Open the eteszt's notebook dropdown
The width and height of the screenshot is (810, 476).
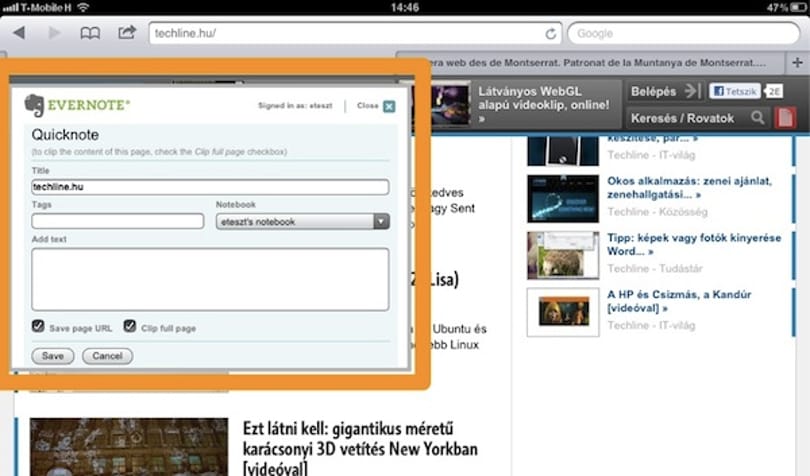(x=303, y=221)
